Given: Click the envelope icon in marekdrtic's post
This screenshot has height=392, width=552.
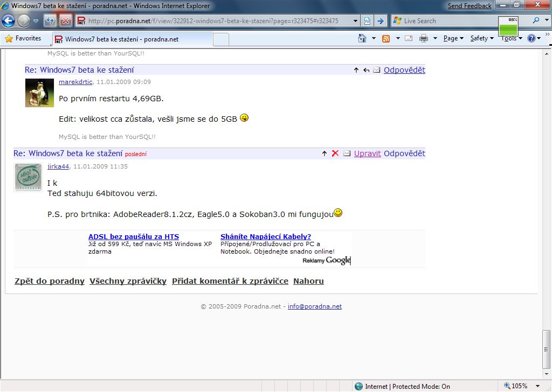Looking at the screenshot, I should (377, 70).
